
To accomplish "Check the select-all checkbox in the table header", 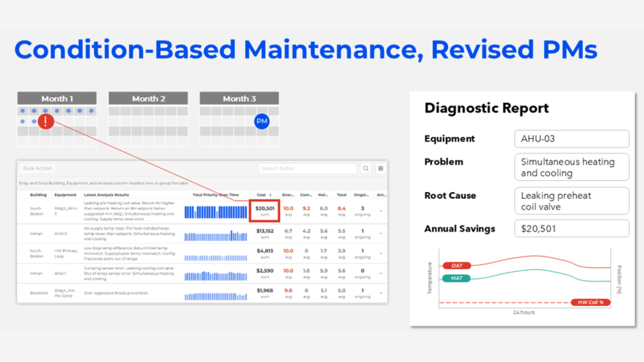I will pyautogui.click(x=22, y=194).
